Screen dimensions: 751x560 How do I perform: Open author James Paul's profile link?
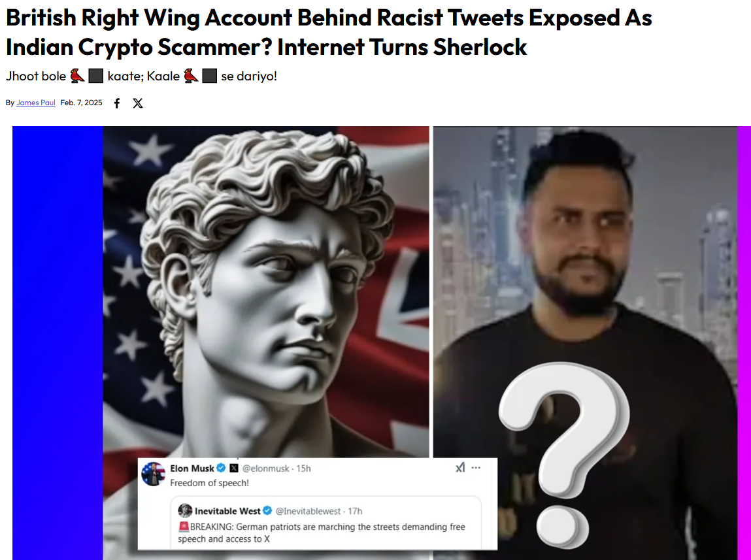pyautogui.click(x=36, y=103)
